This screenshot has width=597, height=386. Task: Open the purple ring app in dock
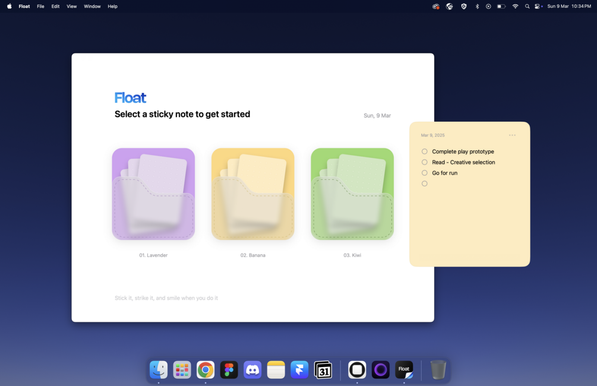click(x=381, y=370)
